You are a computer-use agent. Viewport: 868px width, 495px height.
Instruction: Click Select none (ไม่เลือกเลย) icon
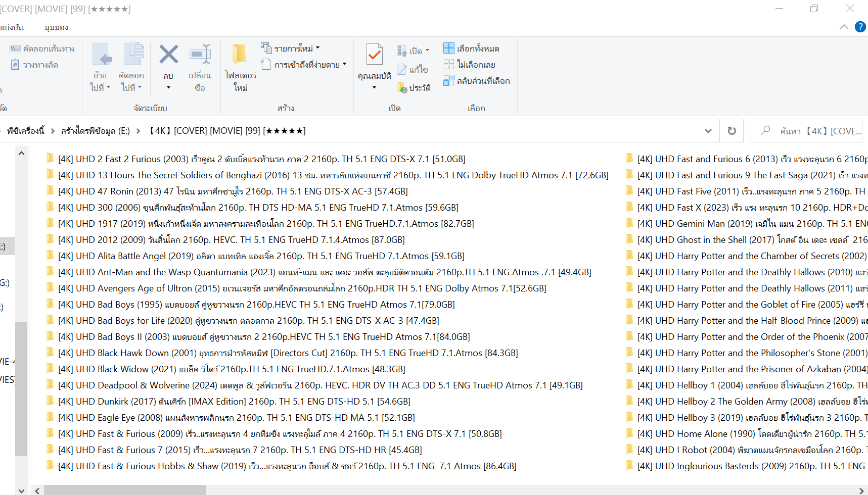(x=448, y=64)
